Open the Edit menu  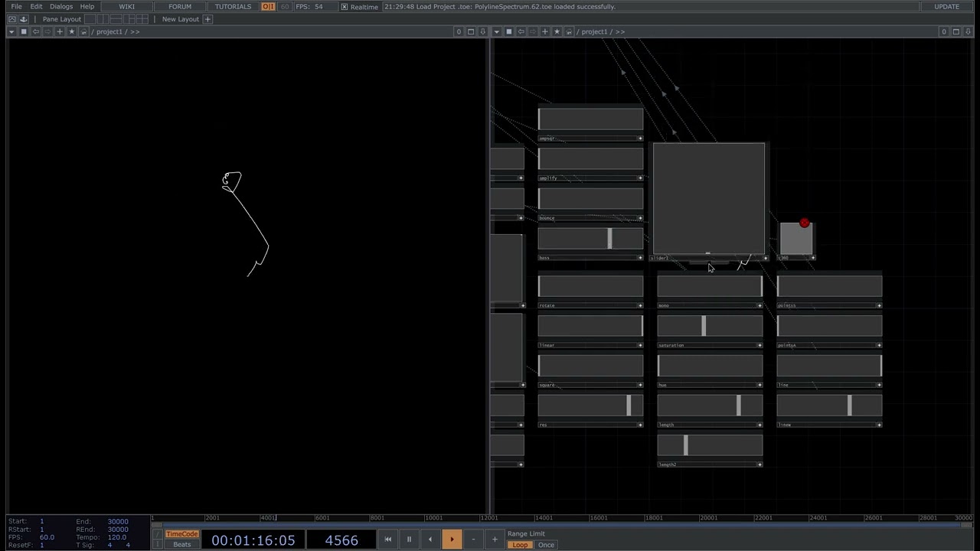coord(36,7)
